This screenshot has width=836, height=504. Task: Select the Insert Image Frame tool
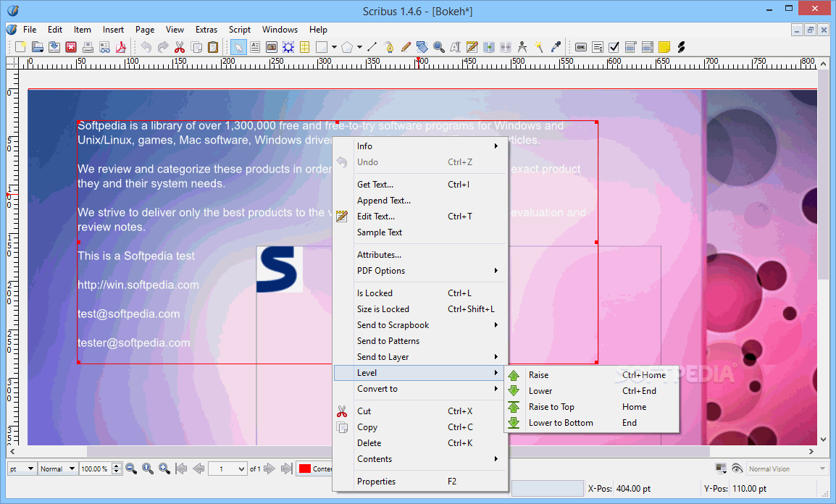272,47
